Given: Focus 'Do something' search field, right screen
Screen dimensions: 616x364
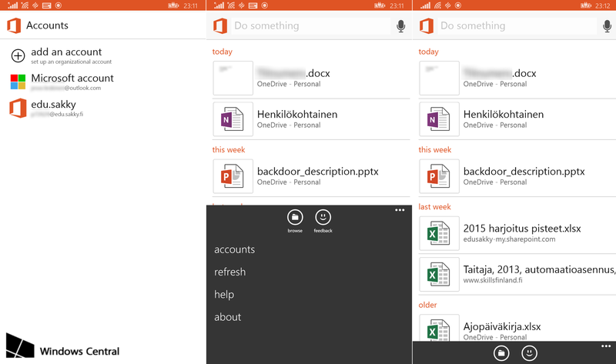Looking at the screenshot, I should pyautogui.click(x=517, y=26).
